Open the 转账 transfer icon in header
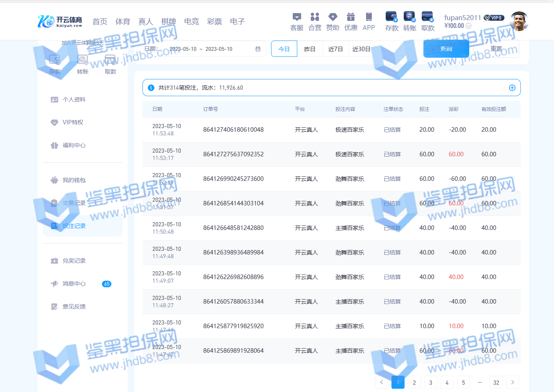Viewport: 554px width, 392px height. (x=409, y=17)
